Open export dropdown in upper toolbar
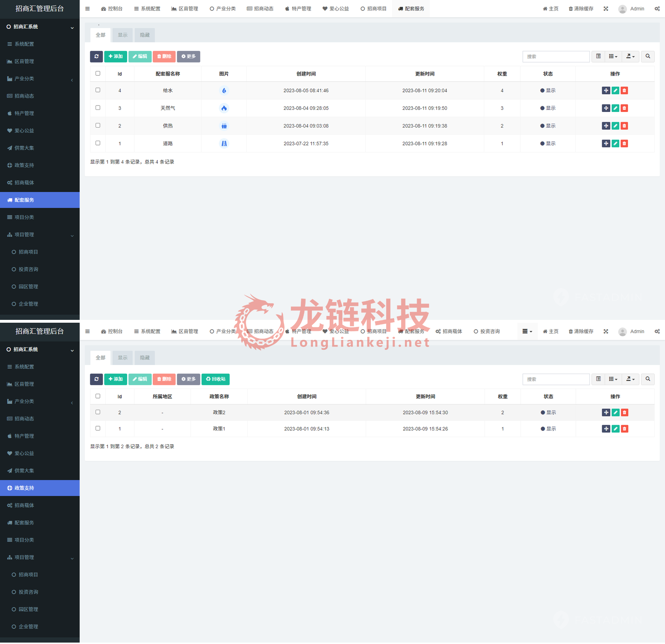The width and height of the screenshot is (665, 644). (x=631, y=56)
